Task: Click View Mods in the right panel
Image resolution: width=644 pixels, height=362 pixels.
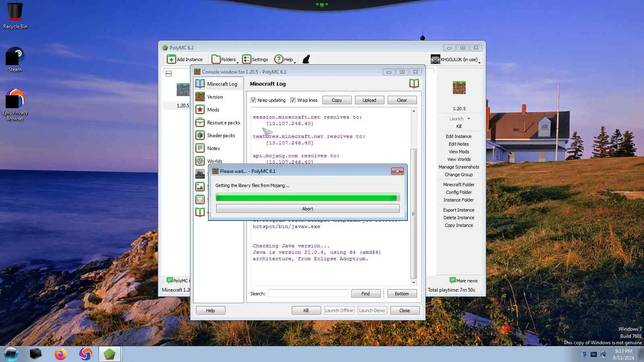Action: [x=459, y=152]
